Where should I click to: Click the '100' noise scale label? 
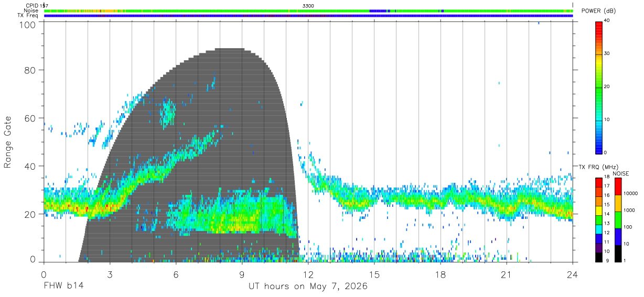627,227
